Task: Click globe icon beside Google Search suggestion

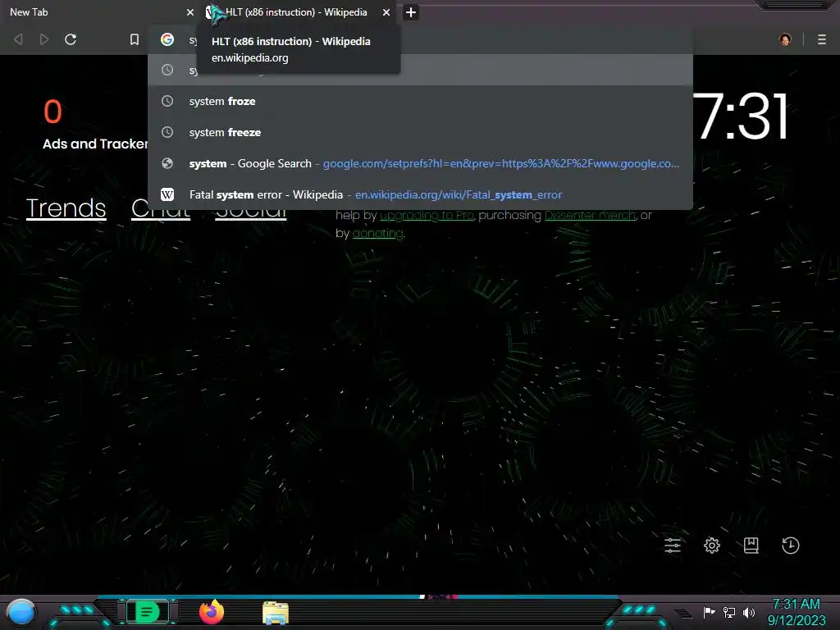Action: point(167,163)
